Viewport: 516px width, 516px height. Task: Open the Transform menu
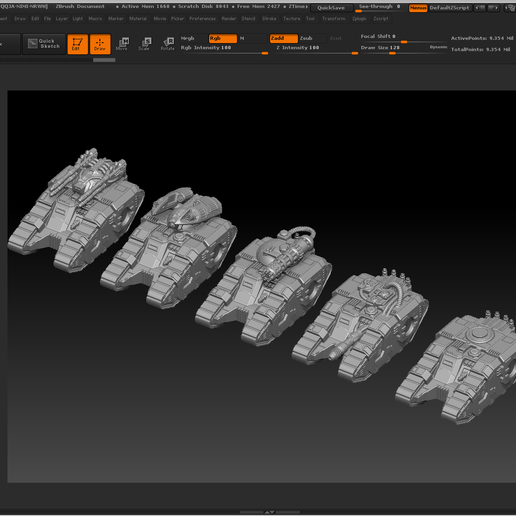tap(334, 19)
